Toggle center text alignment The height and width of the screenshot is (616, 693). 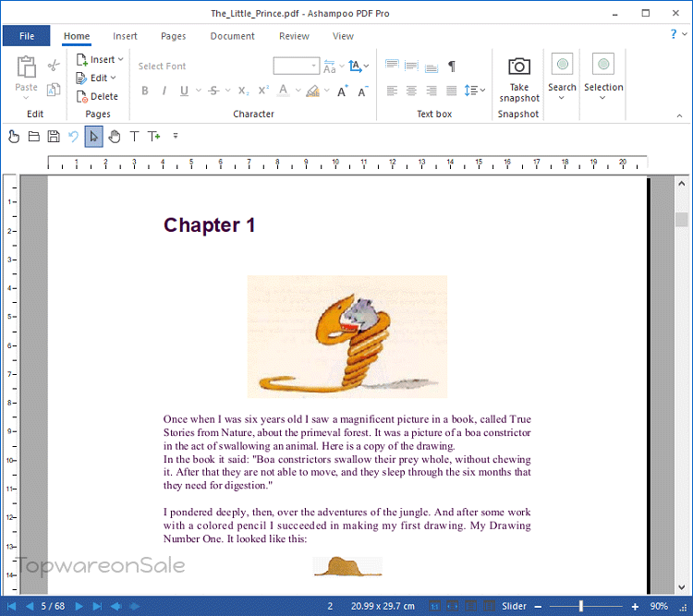tap(411, 91)
